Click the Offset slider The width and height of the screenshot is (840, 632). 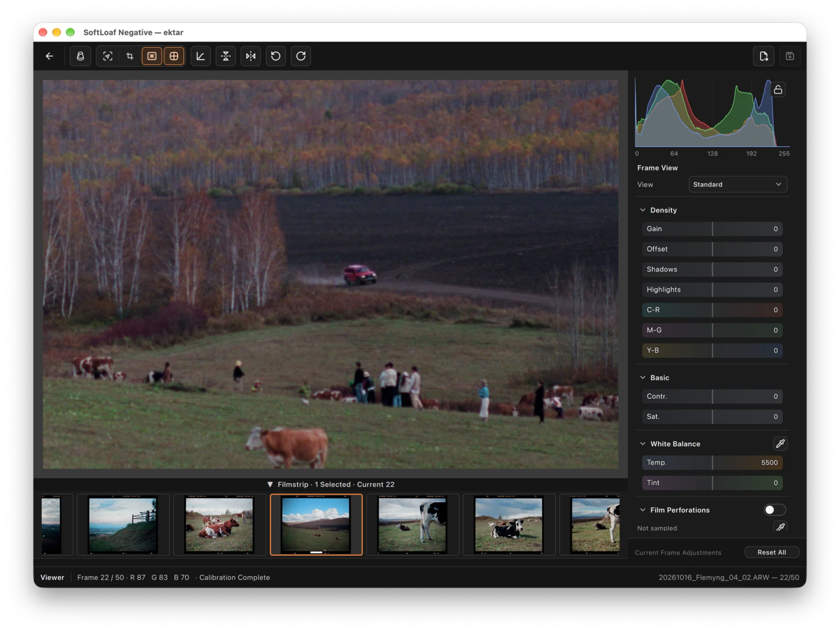712,249
